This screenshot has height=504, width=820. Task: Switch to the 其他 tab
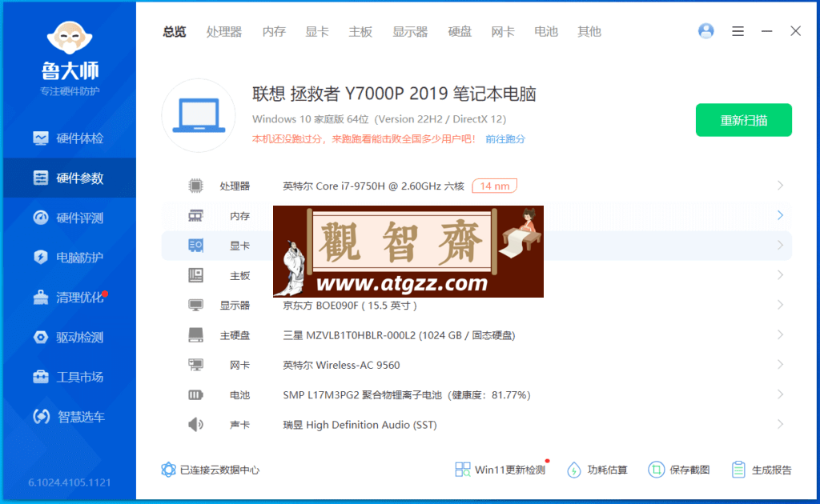(589, 32)
